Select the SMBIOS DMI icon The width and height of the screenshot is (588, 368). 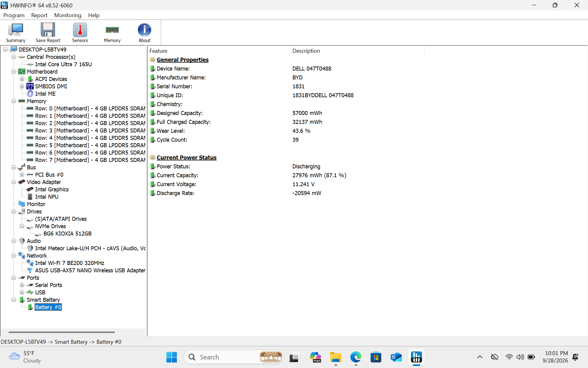point(30,86)
